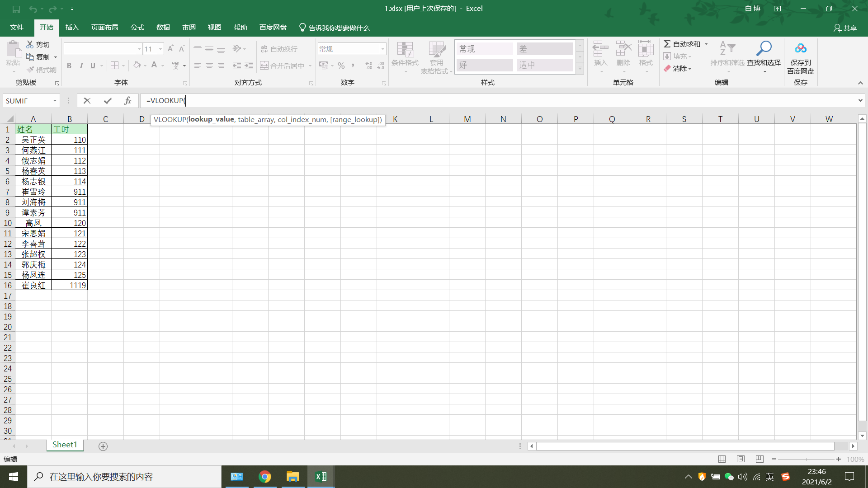868x488 pixels.
Task: Apply underline to the selection
Action: click(x=92, y=66)
